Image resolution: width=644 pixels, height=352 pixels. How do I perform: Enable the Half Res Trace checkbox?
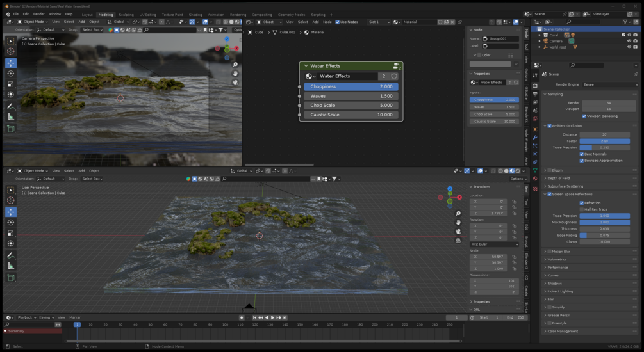581,209
